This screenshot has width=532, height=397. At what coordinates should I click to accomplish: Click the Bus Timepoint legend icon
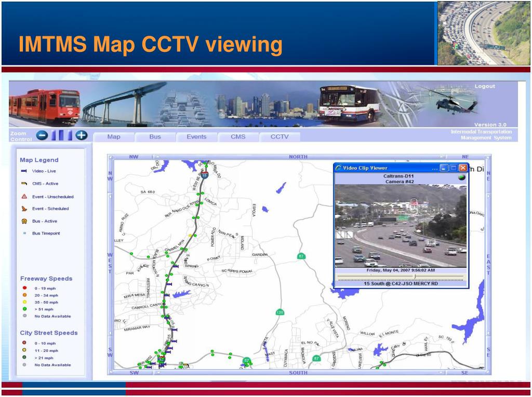(24, 233)
